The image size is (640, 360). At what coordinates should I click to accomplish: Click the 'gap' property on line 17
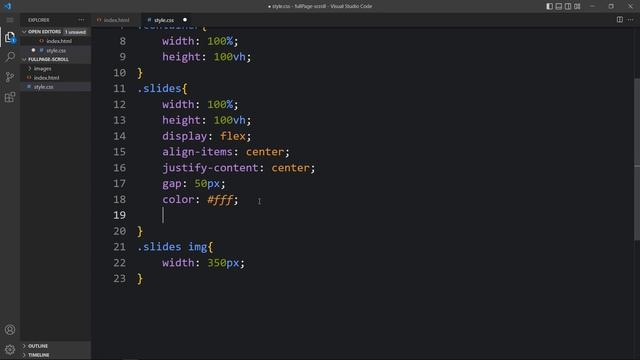[172, 184]
